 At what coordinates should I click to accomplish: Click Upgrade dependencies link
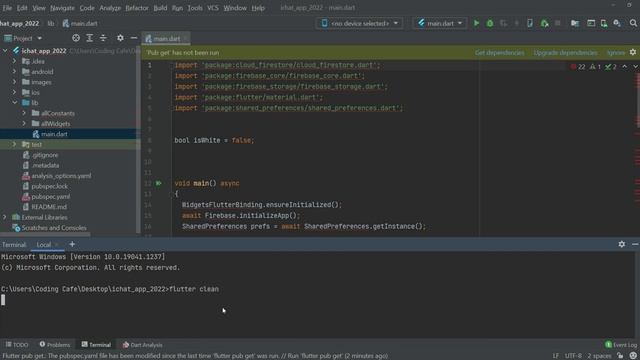point(565,53)
